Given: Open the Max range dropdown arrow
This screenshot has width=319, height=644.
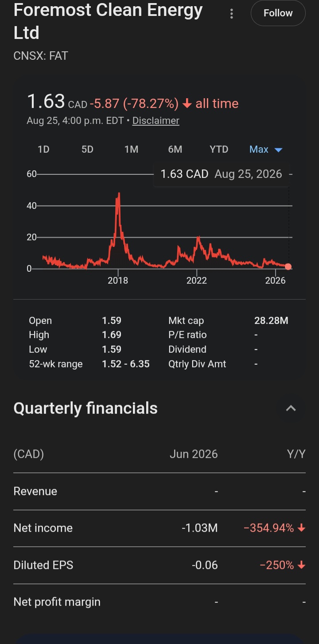Looking at the screenshot, I should (279, 150).
